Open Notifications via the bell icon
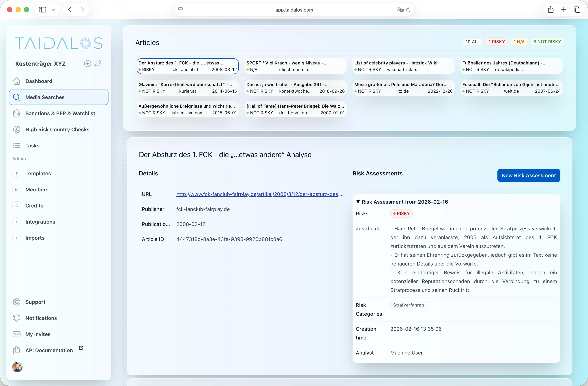588x386 pixels. coord(16,318)
